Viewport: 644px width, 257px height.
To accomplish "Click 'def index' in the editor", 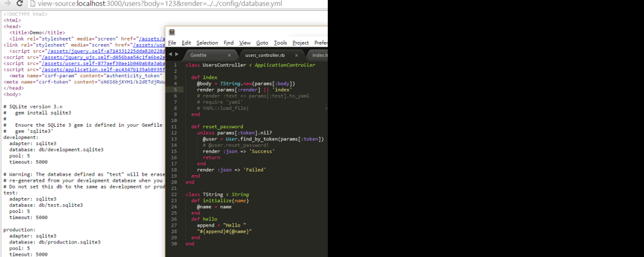I will (204, 77).
